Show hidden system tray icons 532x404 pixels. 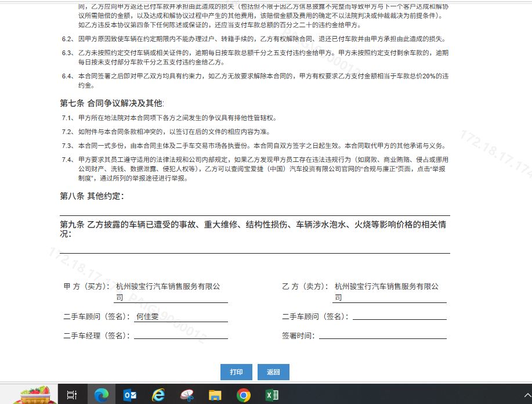[527, 395]
